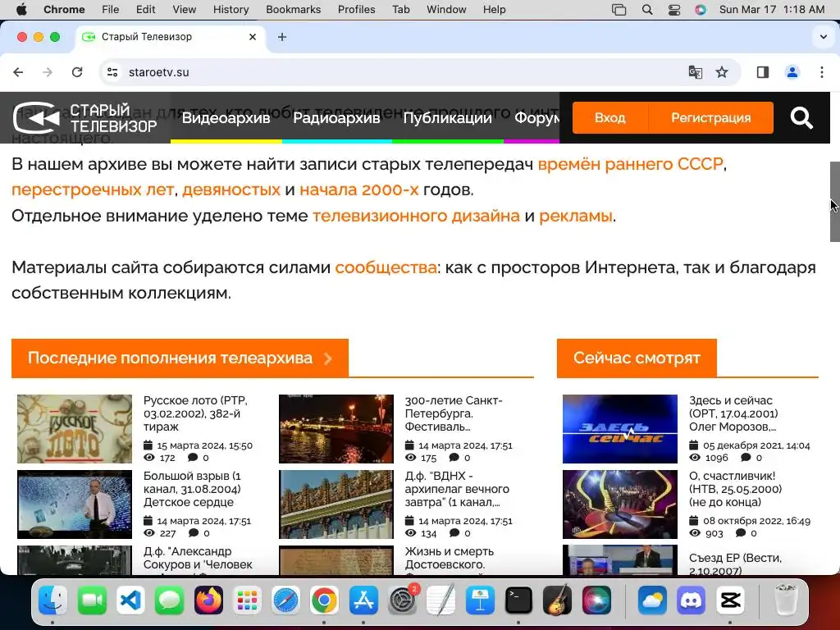Screen dimensions: 840x630
Task: Follow the перестроечных лет link
Action: point(93,189)
